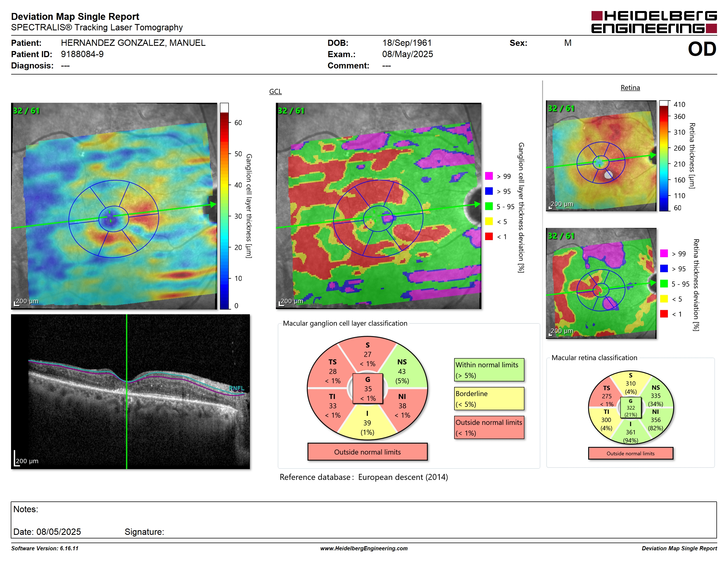Click Retina sector TS value 275
The width and height of the screenshot is (728, 563).
606,396
